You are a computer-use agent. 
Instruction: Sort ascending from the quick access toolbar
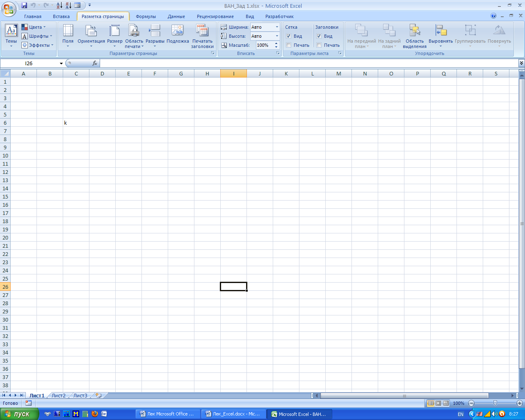pos(59,5)
